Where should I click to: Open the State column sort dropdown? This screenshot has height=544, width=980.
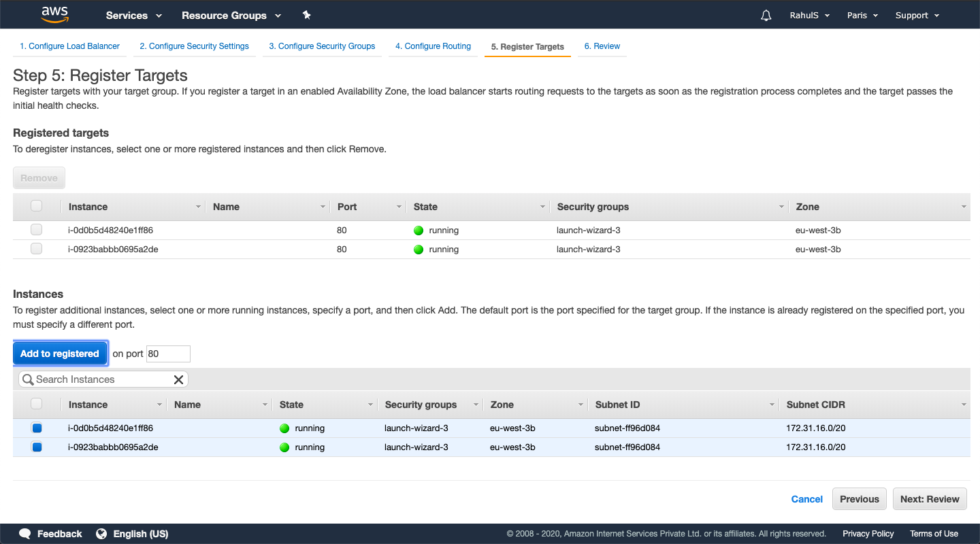(542, 206)
